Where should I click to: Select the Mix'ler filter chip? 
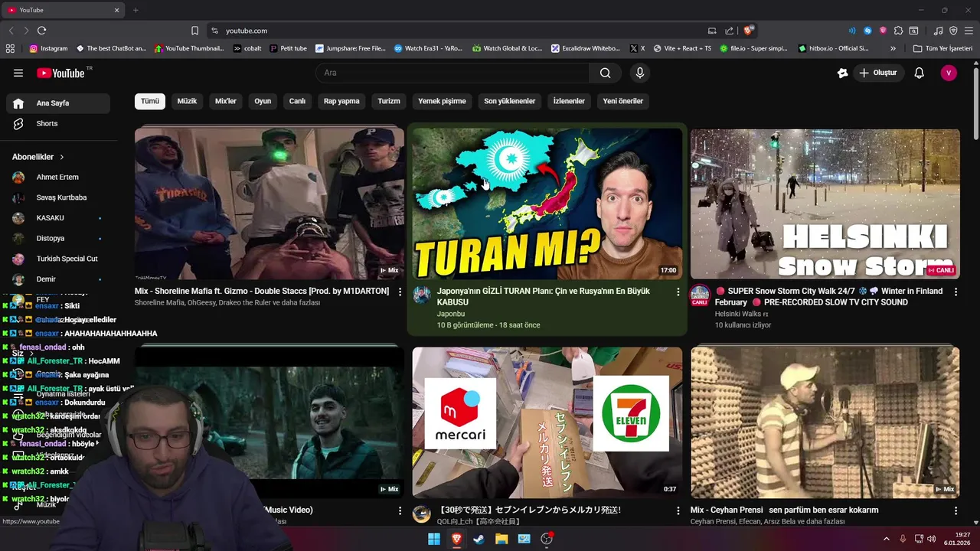(x=226, y=101)
